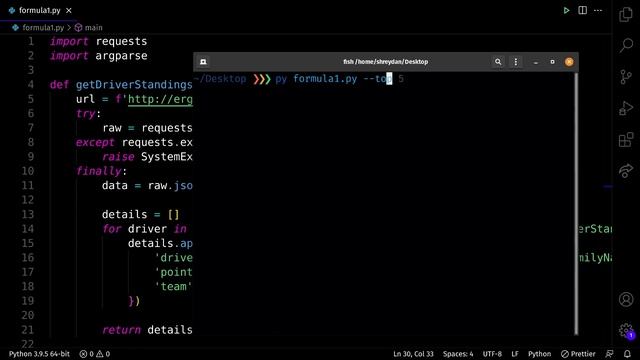
Task: Open the Live Share icon in the activity bar
Action: 626,171
